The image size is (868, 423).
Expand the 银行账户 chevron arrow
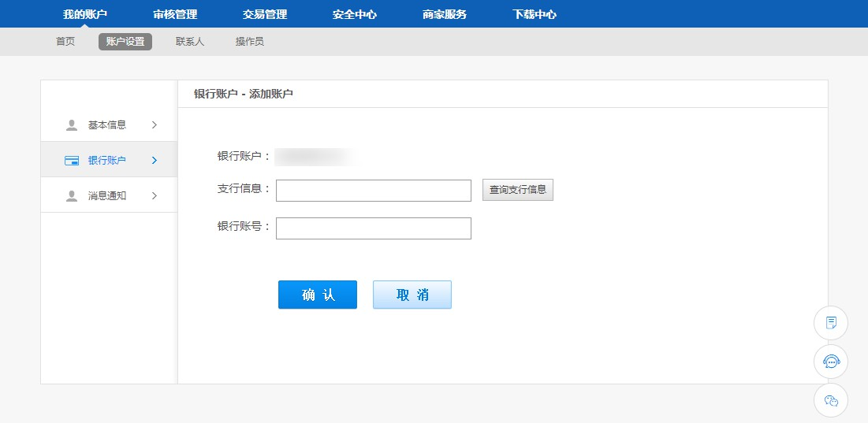[155, 161]
